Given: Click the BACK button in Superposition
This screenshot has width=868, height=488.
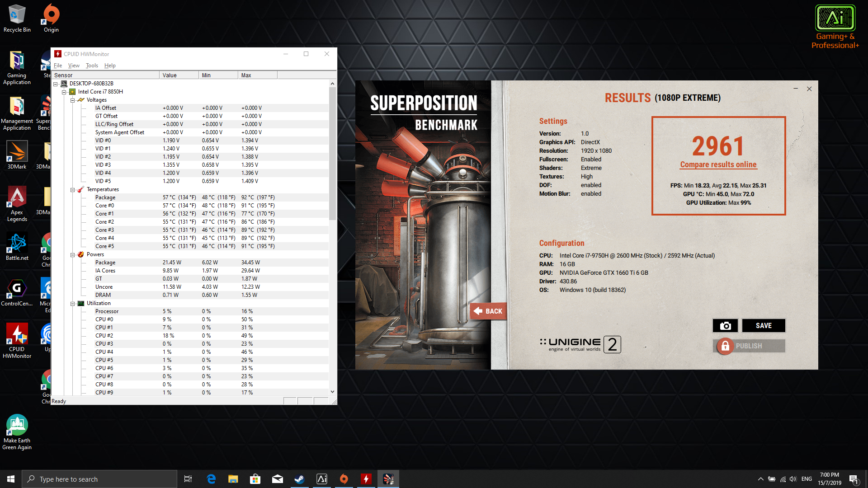Looking at the screenshot, I should 488,311.
